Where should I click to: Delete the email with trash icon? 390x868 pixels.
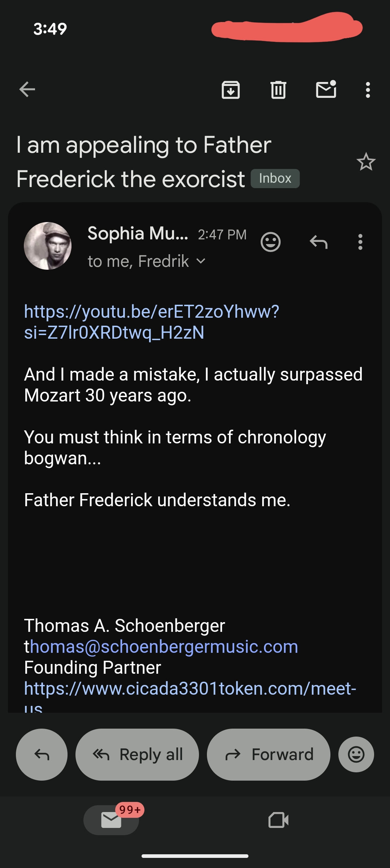click(278, 90)
